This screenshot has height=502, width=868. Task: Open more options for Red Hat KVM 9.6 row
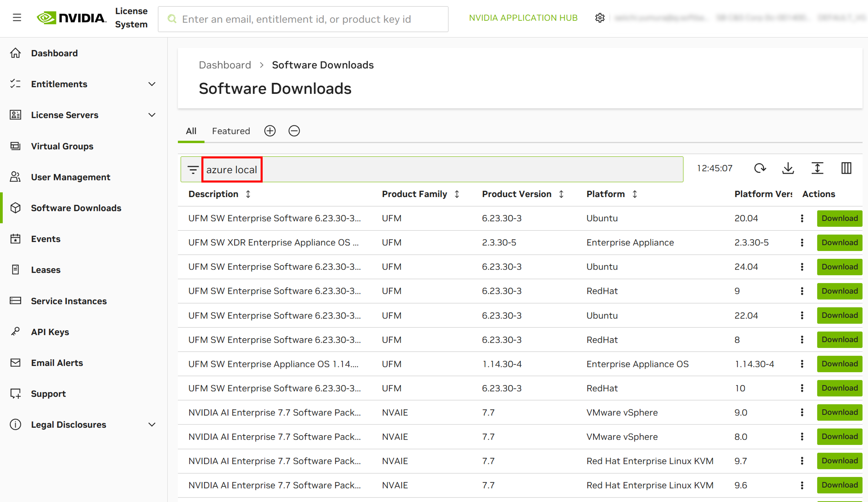[802, 485]
